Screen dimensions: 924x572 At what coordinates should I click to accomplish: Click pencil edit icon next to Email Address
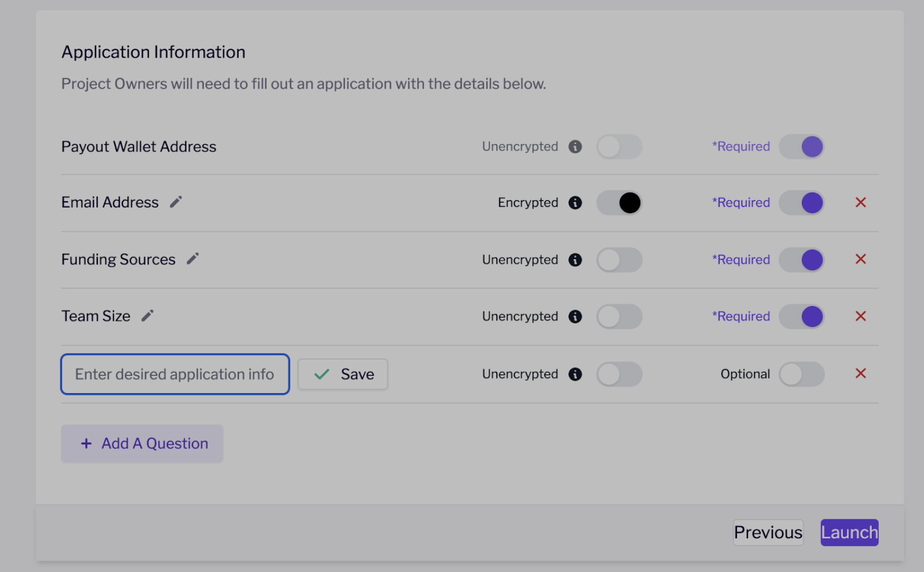(176, 202)
